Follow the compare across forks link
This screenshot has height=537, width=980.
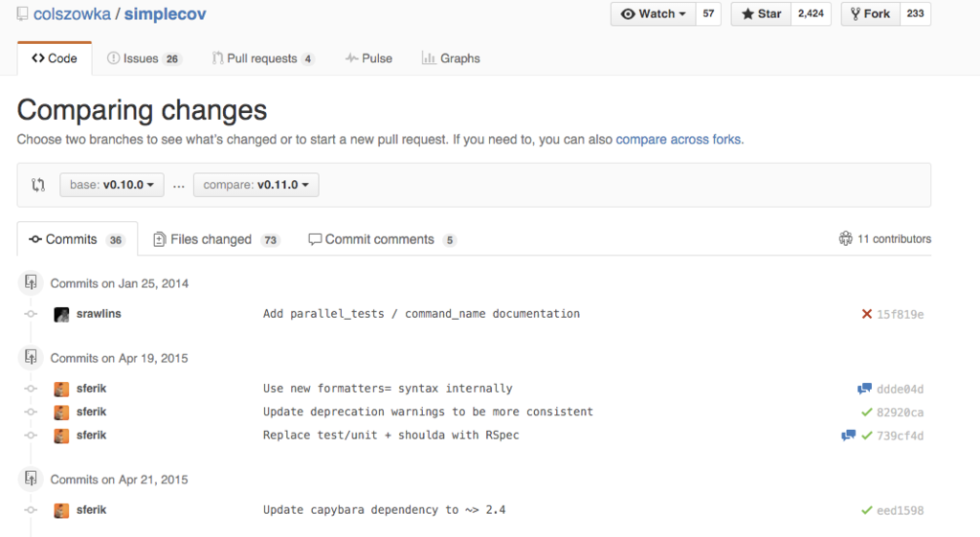point(679,140)
